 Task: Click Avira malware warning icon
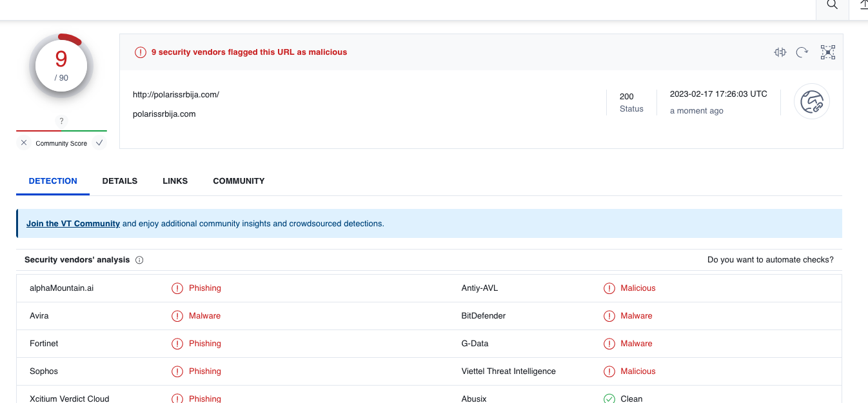pos(177,316)
